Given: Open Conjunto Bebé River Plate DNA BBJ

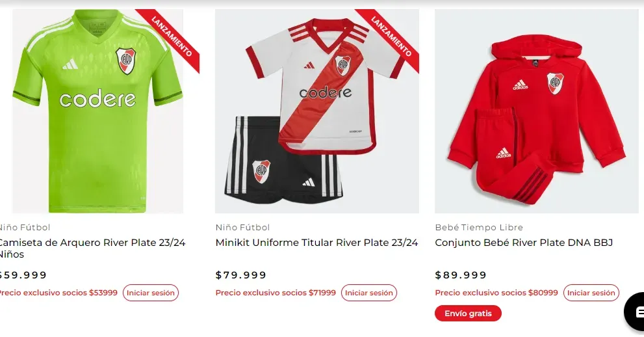Looking at the screenshot, I should [x=524, y=243].
